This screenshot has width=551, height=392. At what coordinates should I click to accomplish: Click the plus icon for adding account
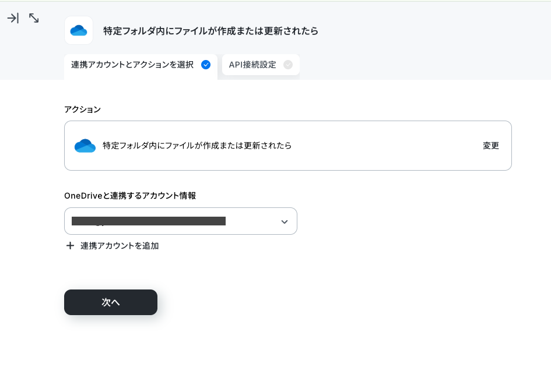tap(71, 246)
